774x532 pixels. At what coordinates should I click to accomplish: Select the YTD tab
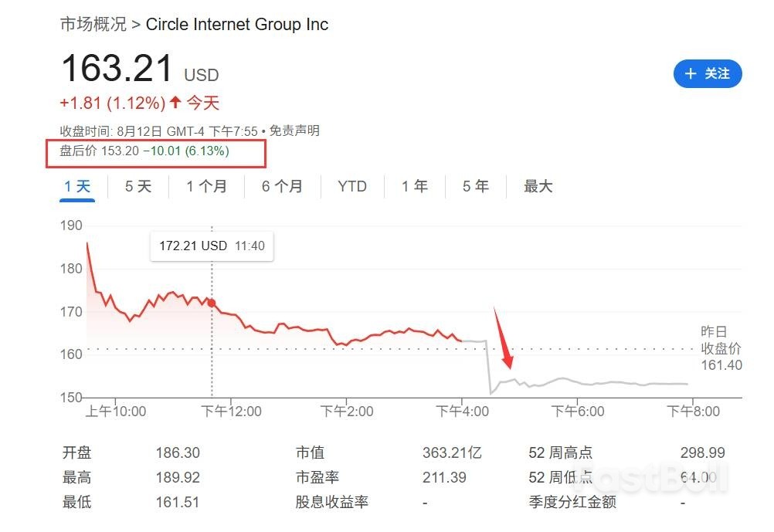click(x=351, y=185)
